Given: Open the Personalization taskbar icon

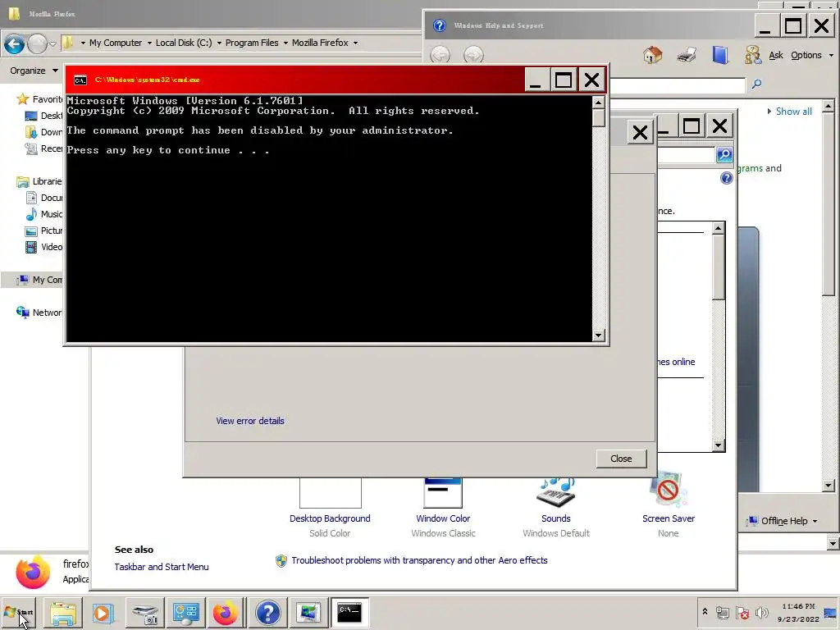Looking at the screenshot, I should coord(308,612).
